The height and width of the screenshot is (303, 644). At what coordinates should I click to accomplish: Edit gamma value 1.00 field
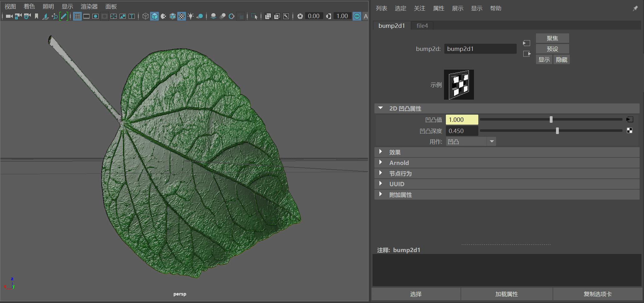[x=342, y=16]
